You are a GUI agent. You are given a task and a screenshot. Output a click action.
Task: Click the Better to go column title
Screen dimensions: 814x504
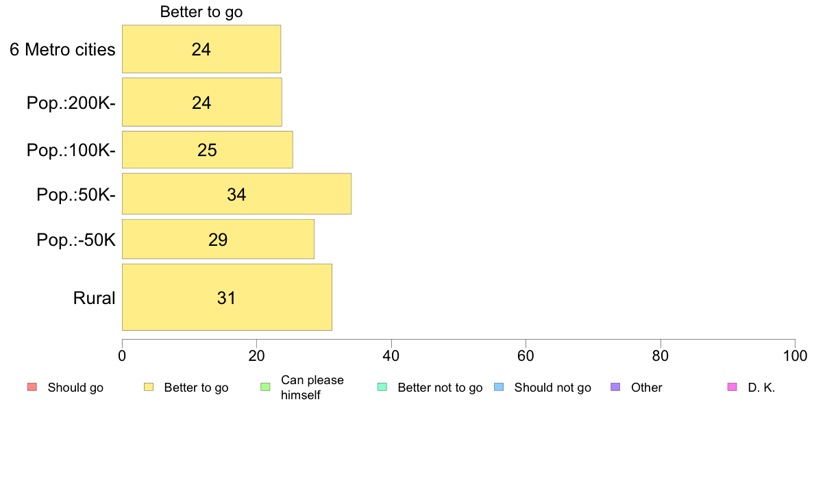201,12
